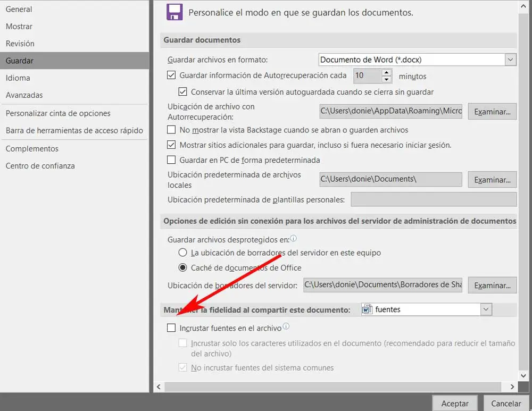This screenshot has height=411, width=532.
Task: Toggle Mostrar sitios adicionales para guardar checkbox
Action: (171, 145)
